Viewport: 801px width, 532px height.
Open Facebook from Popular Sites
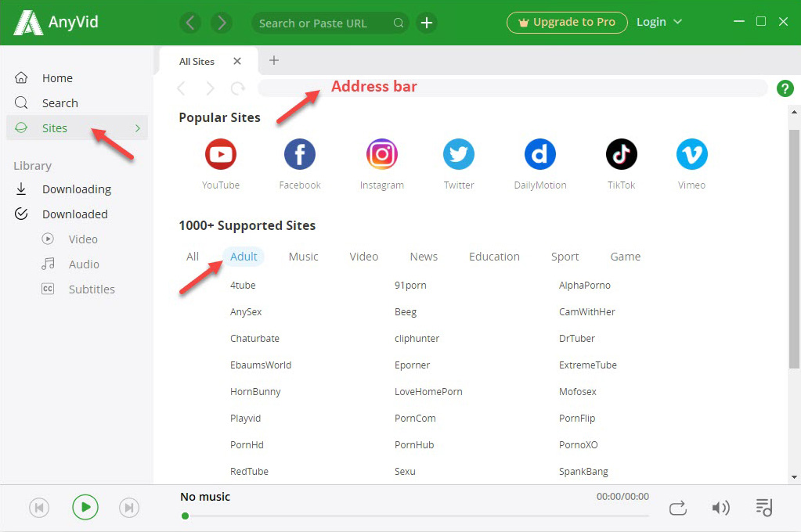click(x=300, y=154)
